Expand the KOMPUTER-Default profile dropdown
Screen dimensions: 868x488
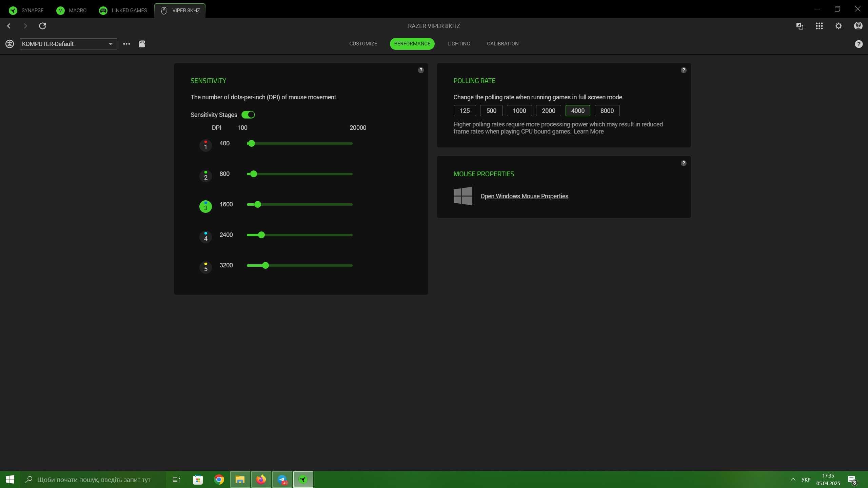click(68, 44)
